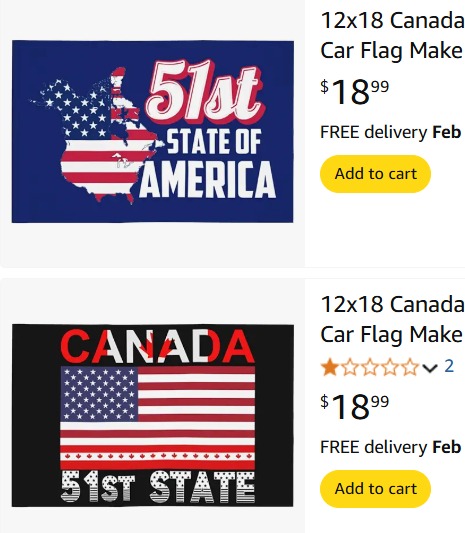Image resolution: width=465 pixels, height=533 pixels.
Task: Click the $18.99 price below the star rating
Action: tap(355, 407)
